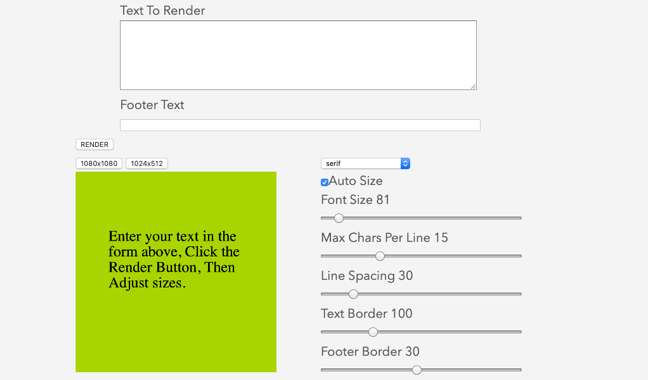648x380 pixels.
Task: Focus the Footer Text input field
Action: [x=300, y=125]
